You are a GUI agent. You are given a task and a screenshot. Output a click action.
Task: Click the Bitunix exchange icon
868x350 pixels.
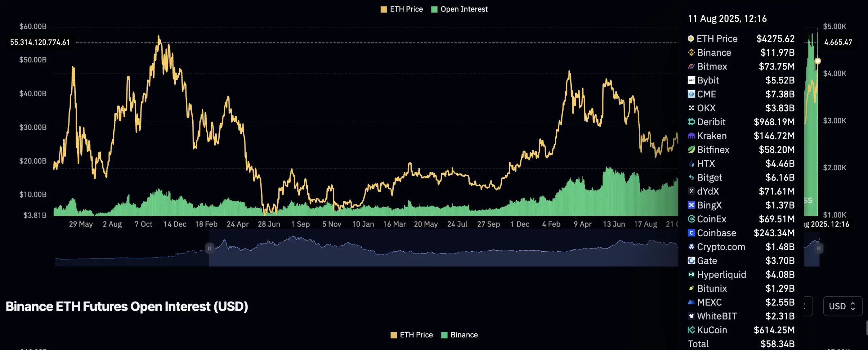point(691,288)
